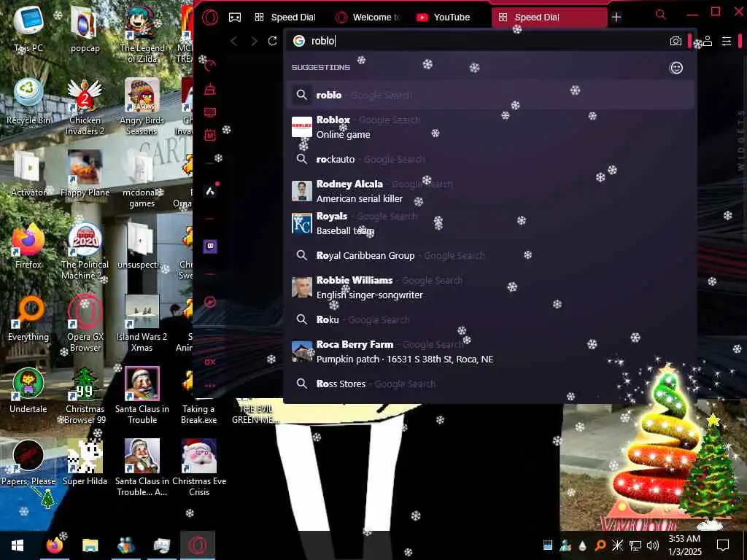
Task: Select the Angry Birds Seasons desktop icon
Action: coord(142,108)
